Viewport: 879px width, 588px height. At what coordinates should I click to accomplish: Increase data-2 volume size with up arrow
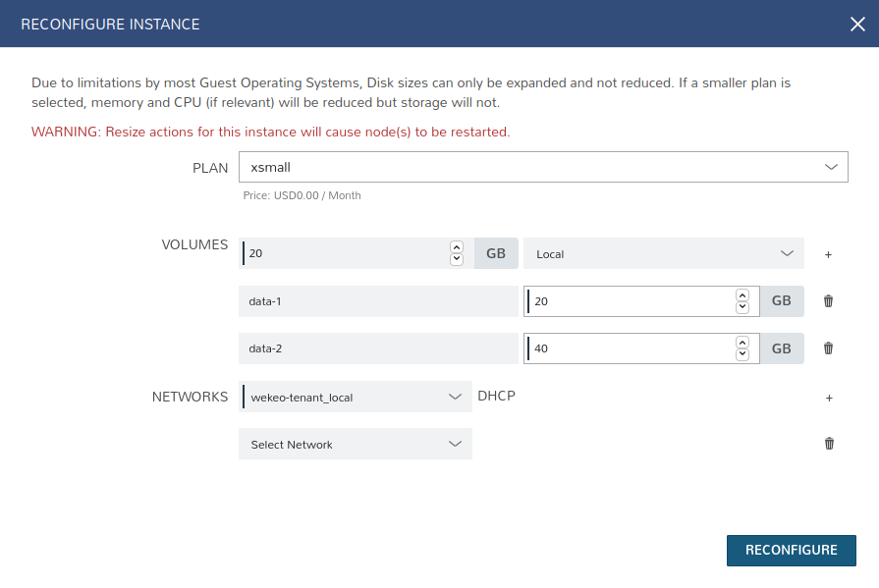pos(742,343)
